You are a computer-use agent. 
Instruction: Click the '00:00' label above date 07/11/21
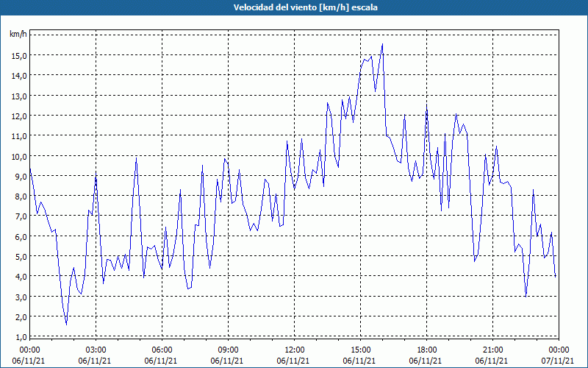[x=559, y=350]
